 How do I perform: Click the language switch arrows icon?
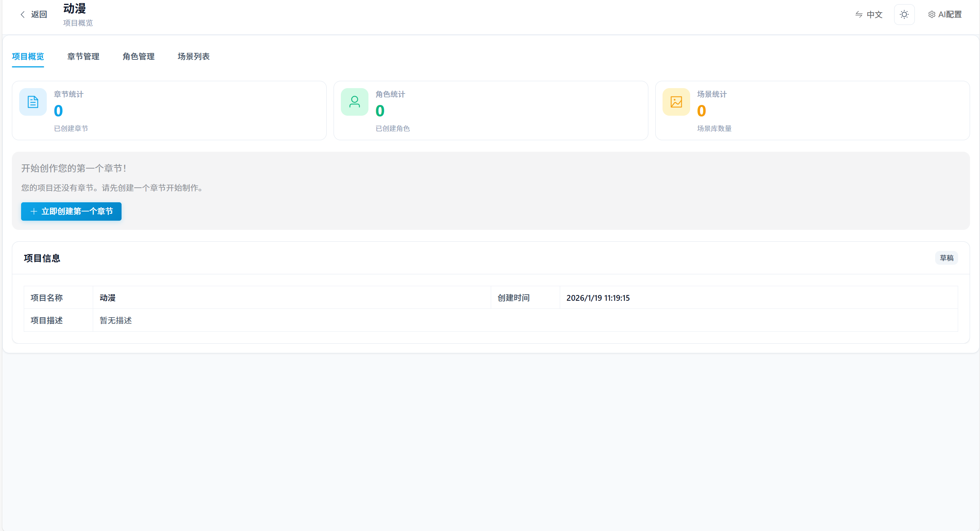tap(859, 15)
